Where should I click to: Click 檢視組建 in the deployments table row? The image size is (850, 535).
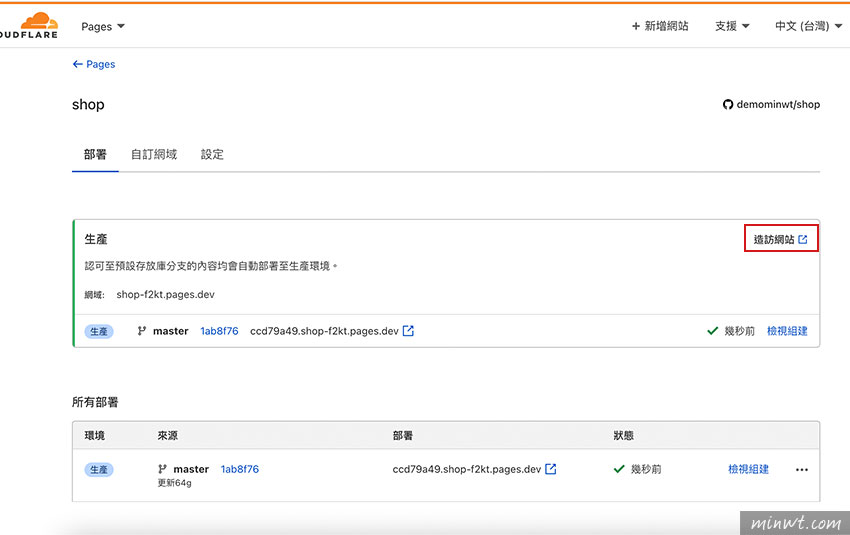click(x=748, y=469)
